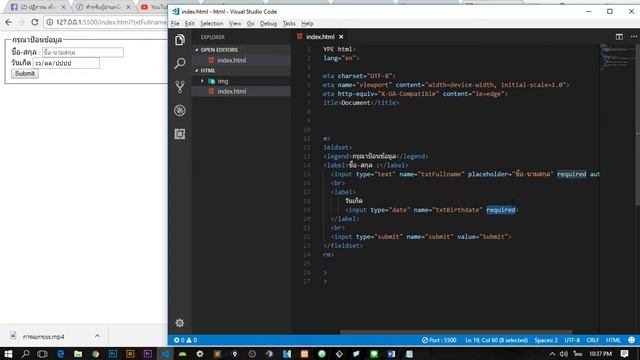
Task: Click the CRLF line ending indicator
Action: pyautogui.click(x=593, y=340)
